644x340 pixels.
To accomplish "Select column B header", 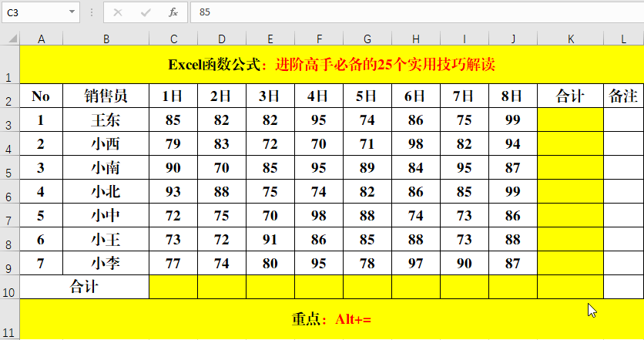I will [106, 39].
